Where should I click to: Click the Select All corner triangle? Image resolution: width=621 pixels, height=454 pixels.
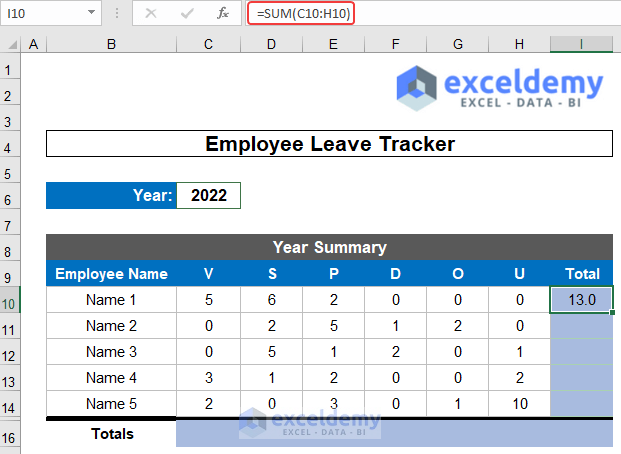(x=10, y=45)
